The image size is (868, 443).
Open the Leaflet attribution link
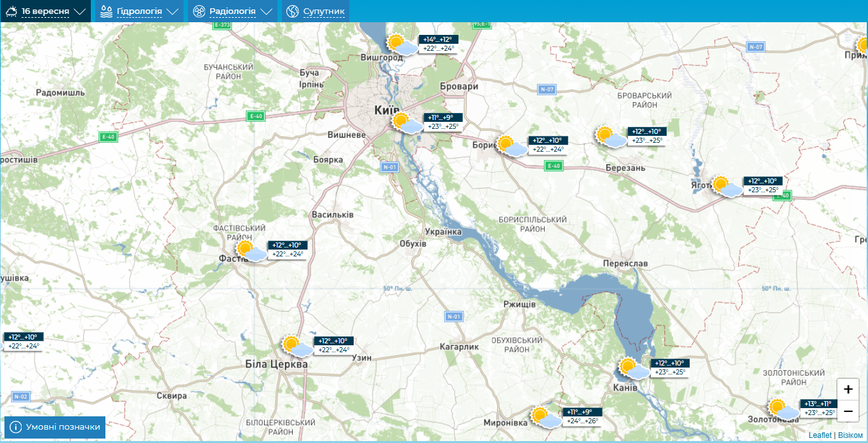click(x=820, y=435)
